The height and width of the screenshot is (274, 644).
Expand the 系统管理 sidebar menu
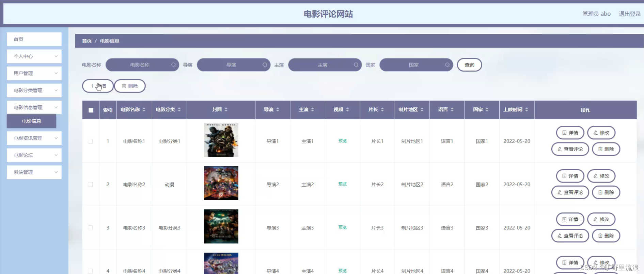(34, 172)
